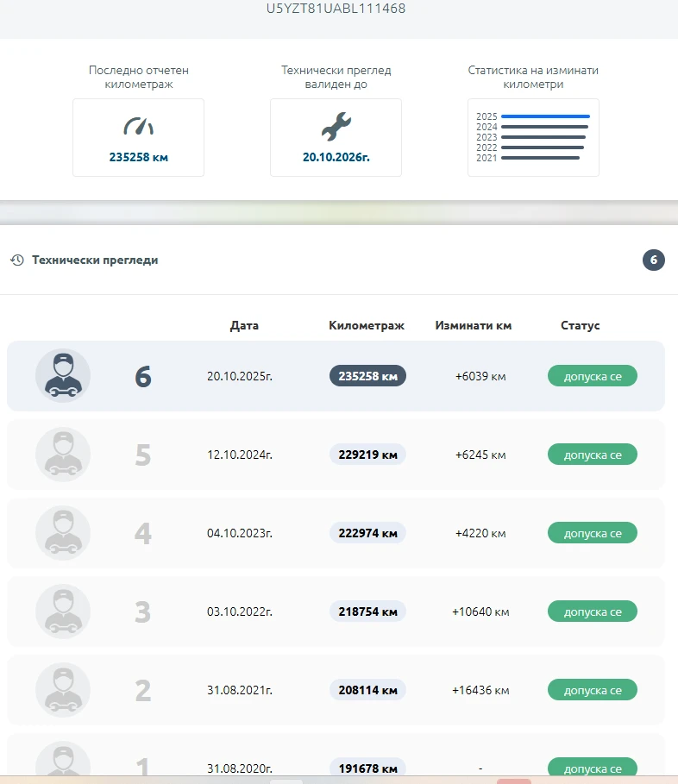Select the 208114 км mileage badge
The image size is (678, 784).
coord(367,690)
